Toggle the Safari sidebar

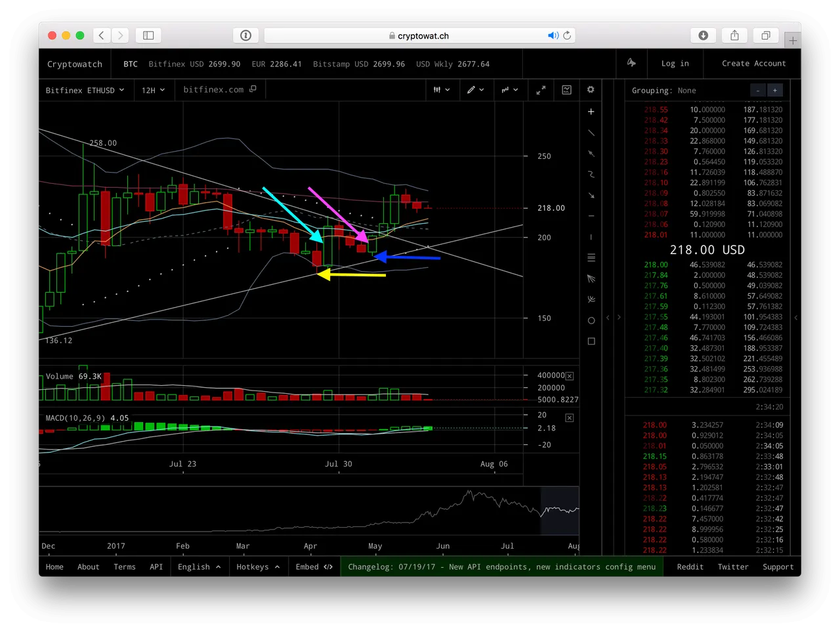(148, 35)
